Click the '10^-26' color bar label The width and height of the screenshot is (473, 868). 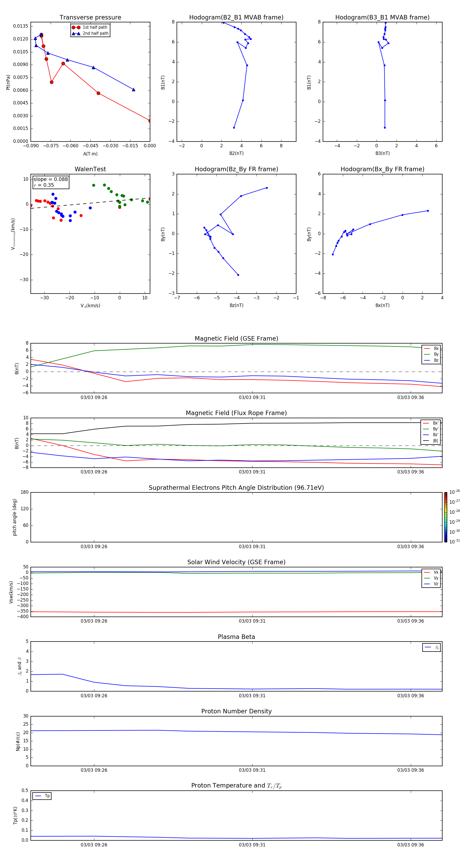point(455,492)
